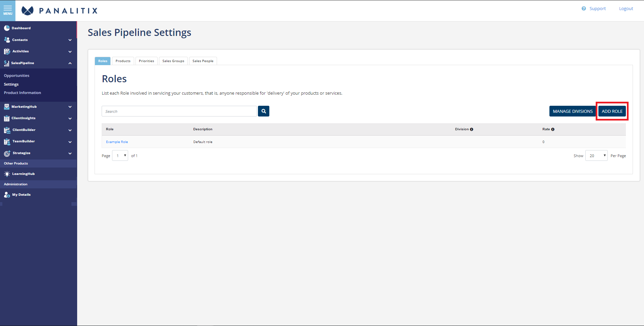Click the Strategize target icon

7,153
